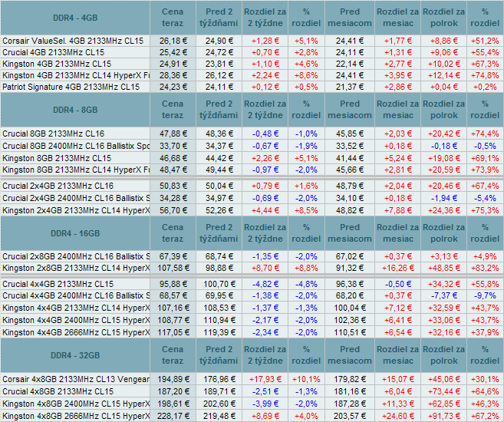Click the current price 25,42 €
The height and width of the screenshot is (422, 504).
click(173, 52)
